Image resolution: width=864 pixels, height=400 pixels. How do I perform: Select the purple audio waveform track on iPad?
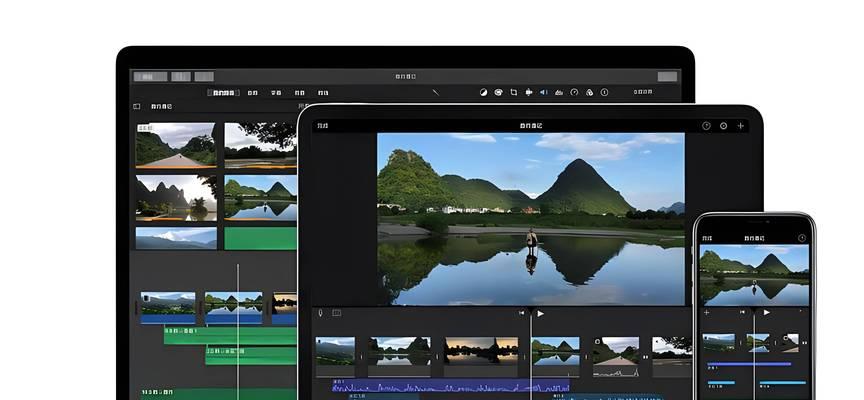pyautogui.click(x=451, y=386)
